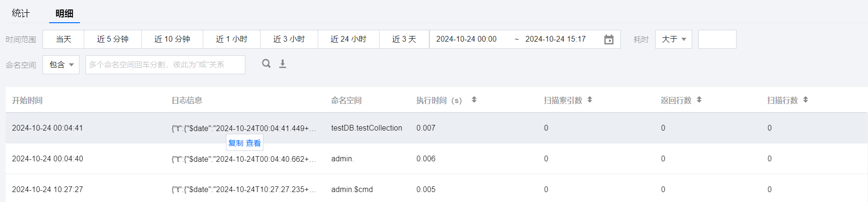Sort by 返回行数 column arrows
Image resolution: width=868 pixels, height=202 pixels.
[699, 100]
